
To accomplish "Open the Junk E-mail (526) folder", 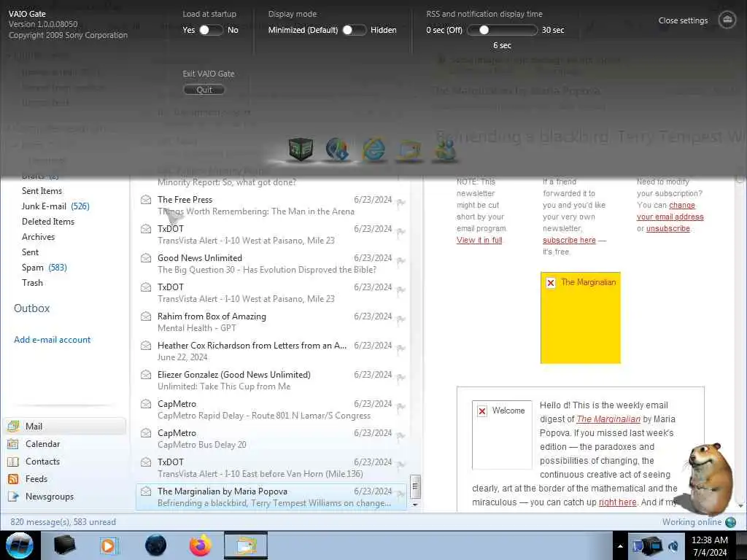I will (x=55, y=206).
